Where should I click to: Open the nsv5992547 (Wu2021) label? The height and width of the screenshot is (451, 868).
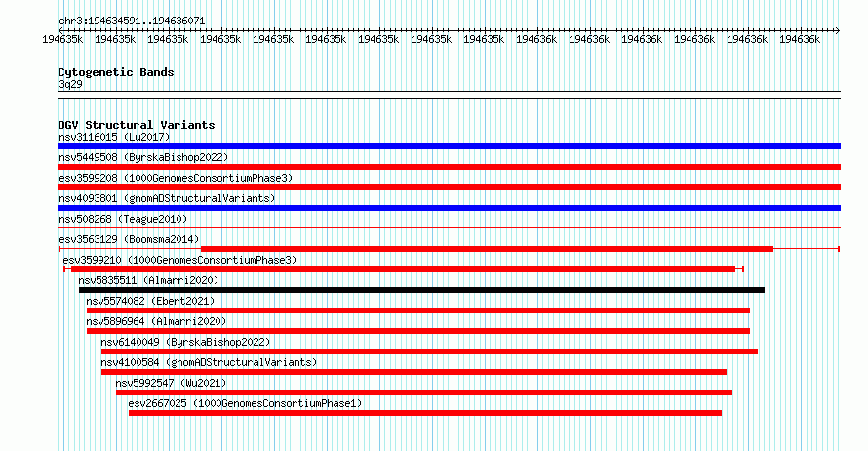171,383
